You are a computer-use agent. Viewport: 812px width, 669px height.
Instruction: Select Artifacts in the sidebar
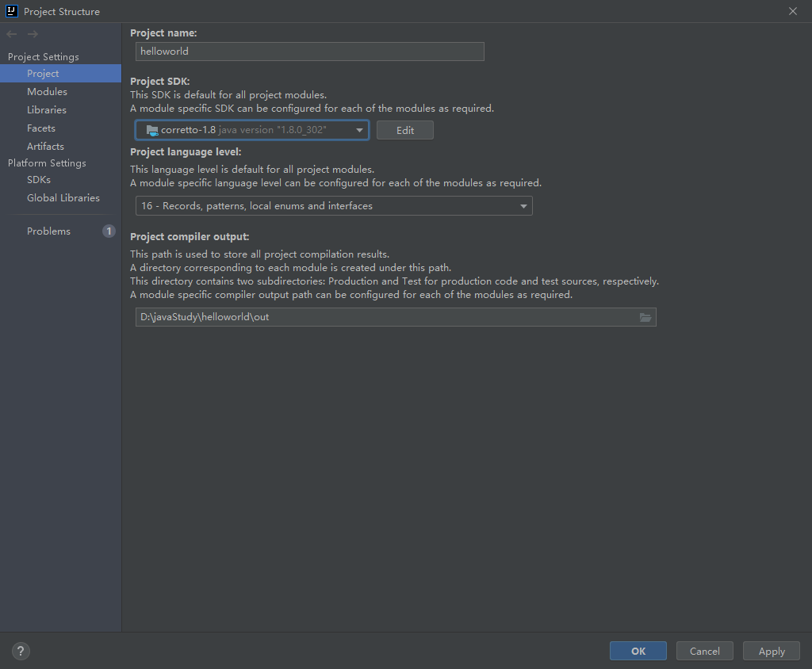pyautogui.click(x=45, y=147)
